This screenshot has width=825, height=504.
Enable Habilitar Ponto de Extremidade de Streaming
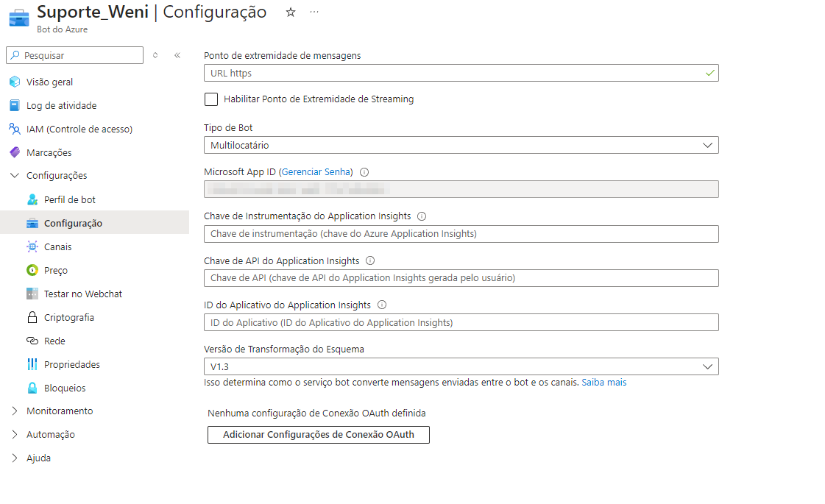click(x=211, y=99)
